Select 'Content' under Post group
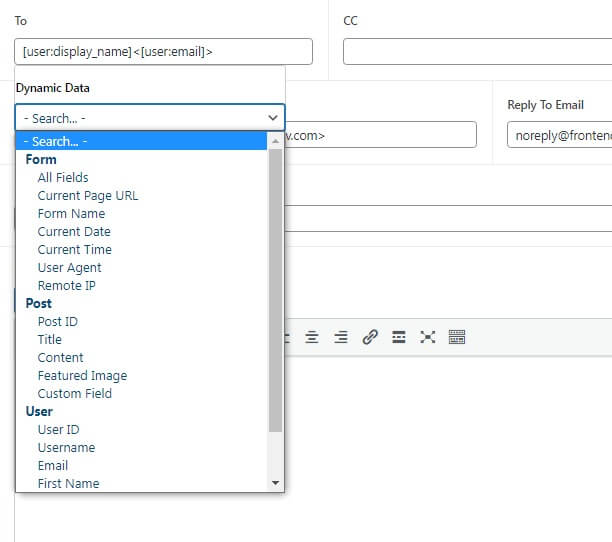The height and width of the screenshot is (542, 612). click(141, 357)
